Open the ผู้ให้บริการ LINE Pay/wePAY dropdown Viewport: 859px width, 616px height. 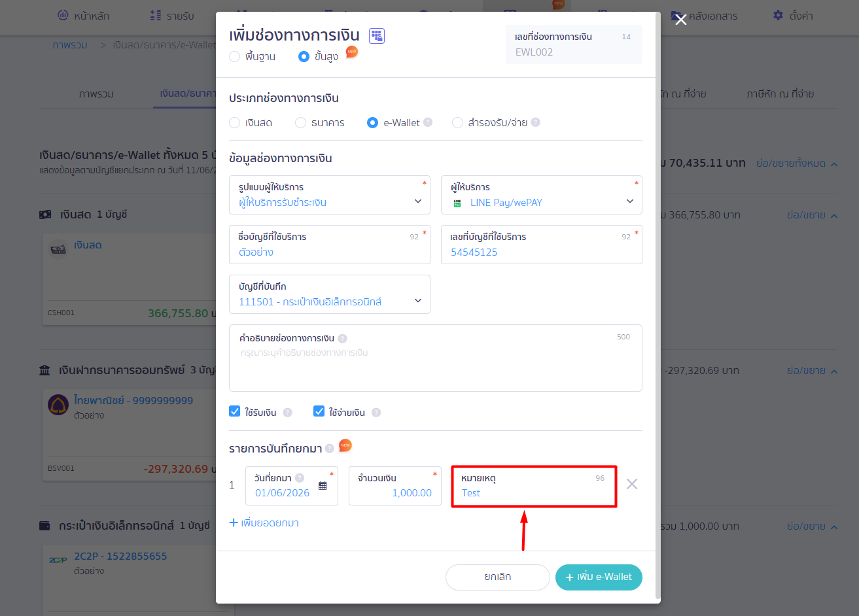pyautogui.click(x=542, y=195)
